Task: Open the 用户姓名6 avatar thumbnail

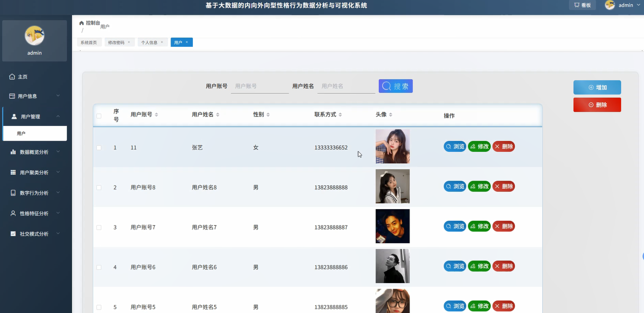Action: pos(393,266)
